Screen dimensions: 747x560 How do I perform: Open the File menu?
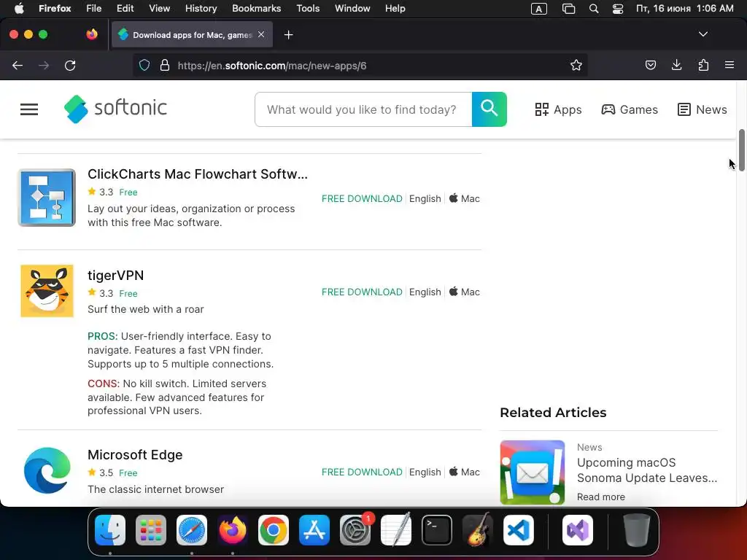[x=94, y=9]
